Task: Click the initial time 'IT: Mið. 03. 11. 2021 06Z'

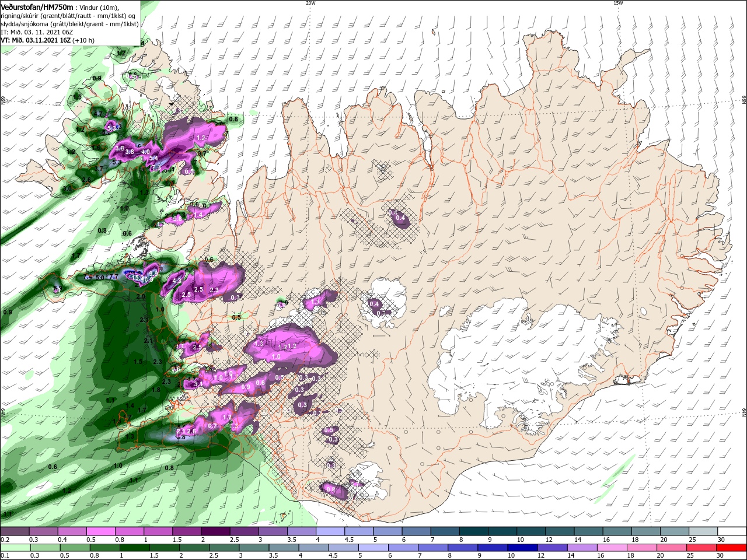Action: click(x=37, y=32)
